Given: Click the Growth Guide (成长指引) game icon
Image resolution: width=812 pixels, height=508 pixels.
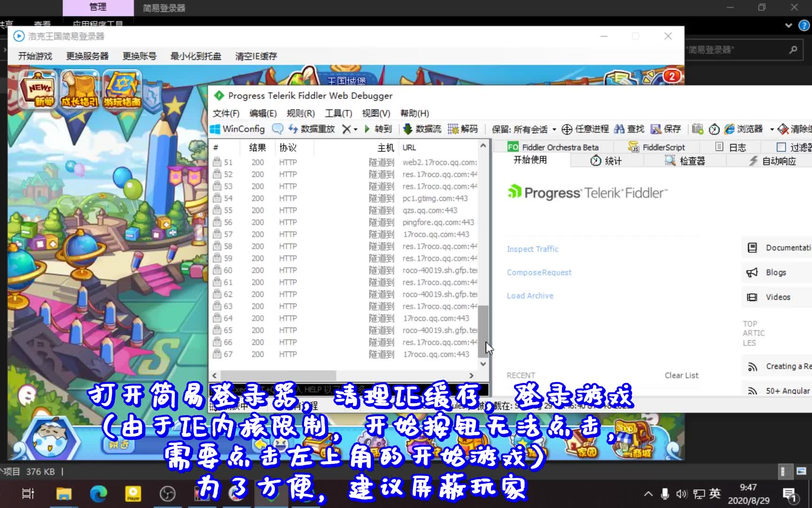Looking at the screenshot, I should click(x=80, y=89).
